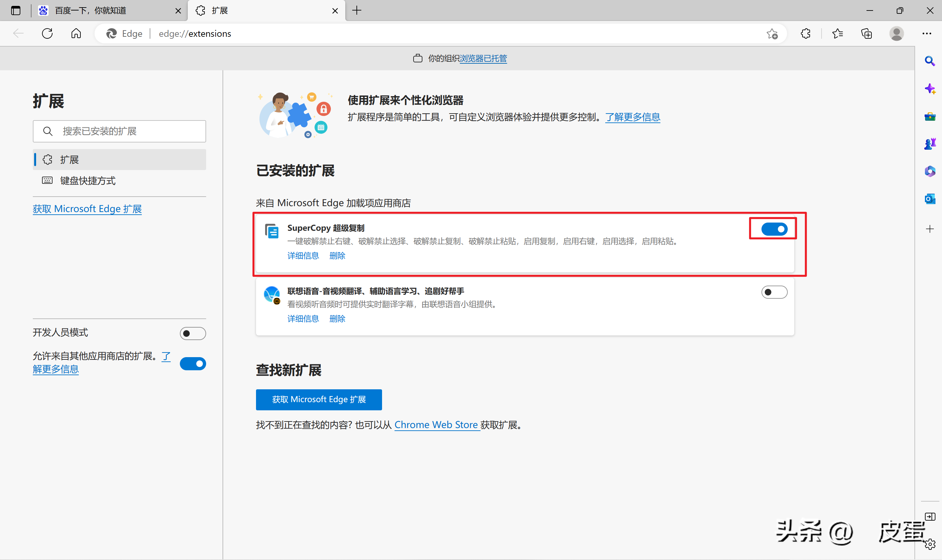Open sidebar Outlook icon
Image resolution: width=942 pixels, height=560 pixels.
pyautogui.click(x=930, y=199)
